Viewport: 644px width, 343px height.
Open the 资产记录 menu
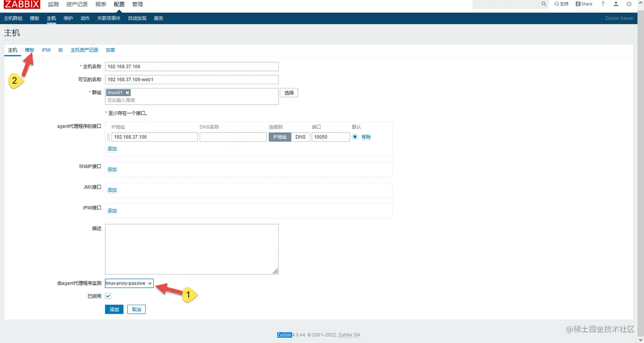click(77, 4)
